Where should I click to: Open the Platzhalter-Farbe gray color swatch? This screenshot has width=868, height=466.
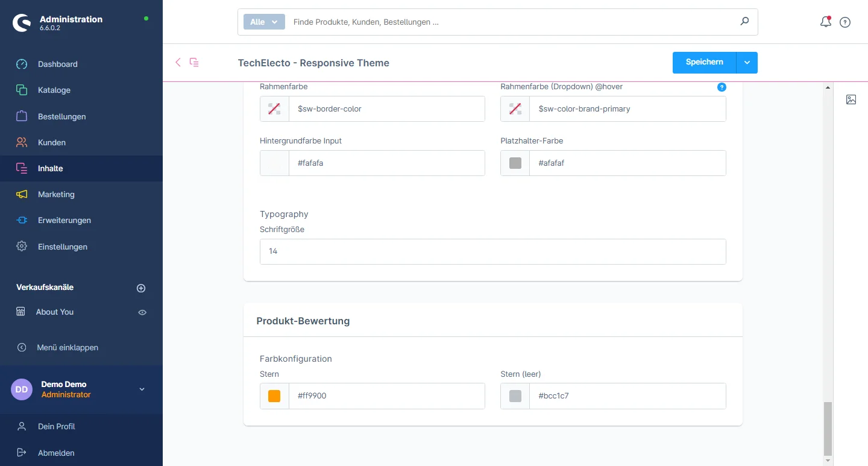pyautogui.click(x=515, y=163)
